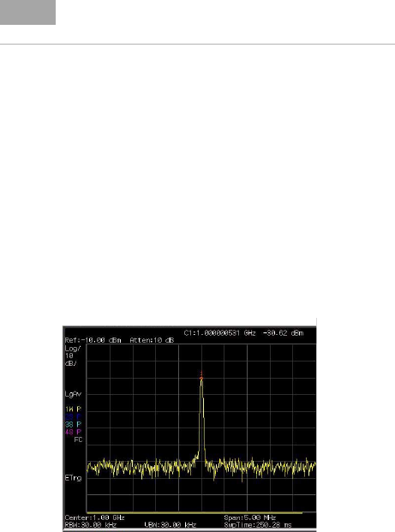This screenshot has width=395, height=532.
Task: Click the ETrg external trigger indicator
Action: (x=74, y=478)
